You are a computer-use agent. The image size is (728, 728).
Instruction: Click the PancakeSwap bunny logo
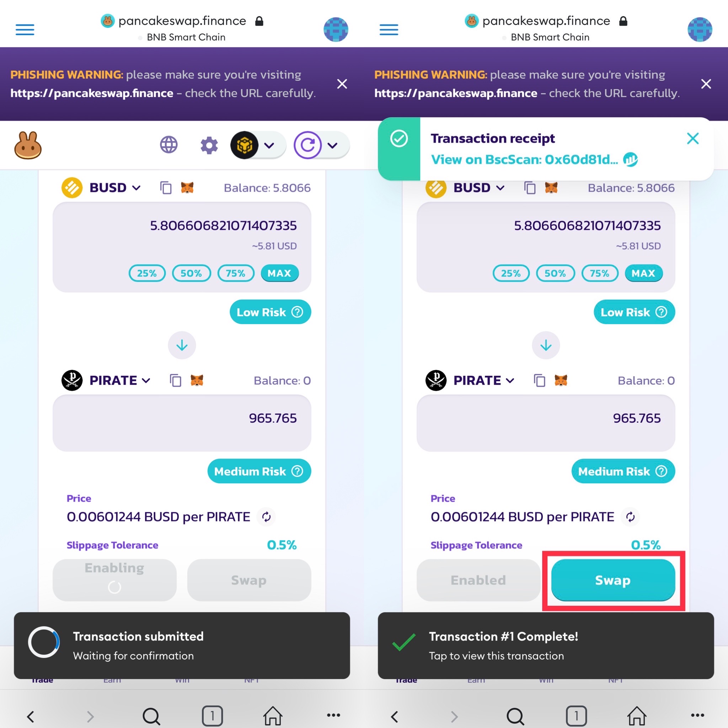[x=28, y=145]
